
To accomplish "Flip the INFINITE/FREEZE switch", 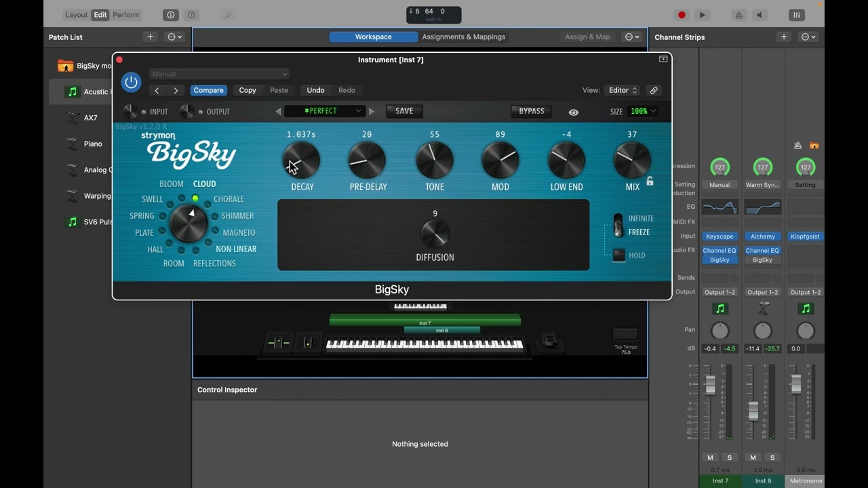I will [618, 226].
